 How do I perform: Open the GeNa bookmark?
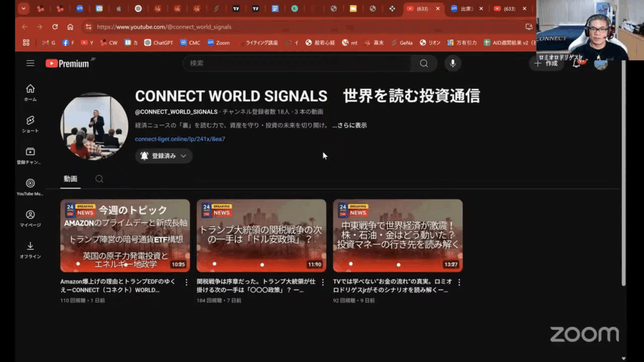point(402,43)
